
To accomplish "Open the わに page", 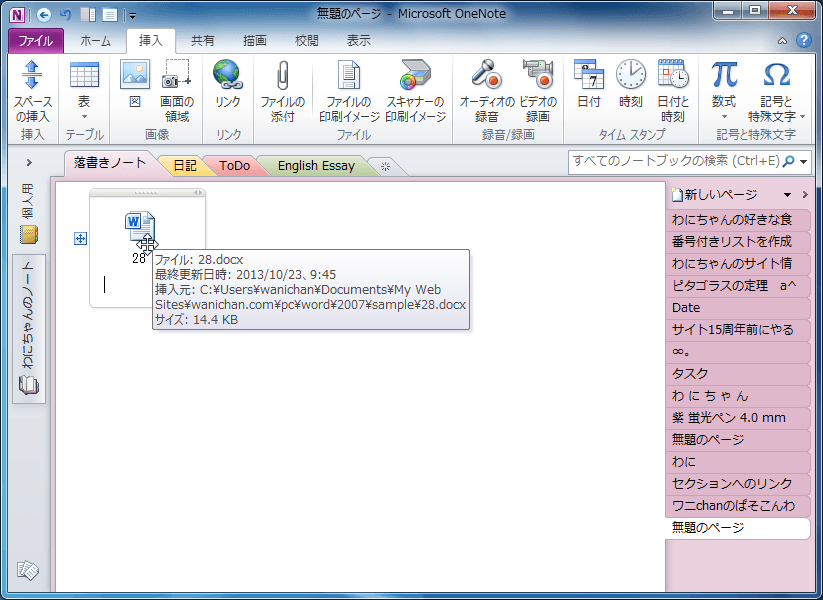I will tap(738, 461).
